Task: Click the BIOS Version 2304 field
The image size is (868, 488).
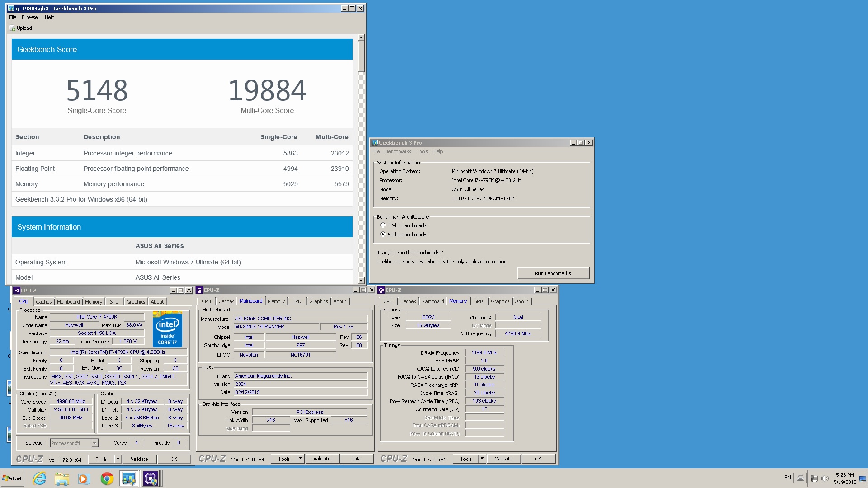Action: 300,384
